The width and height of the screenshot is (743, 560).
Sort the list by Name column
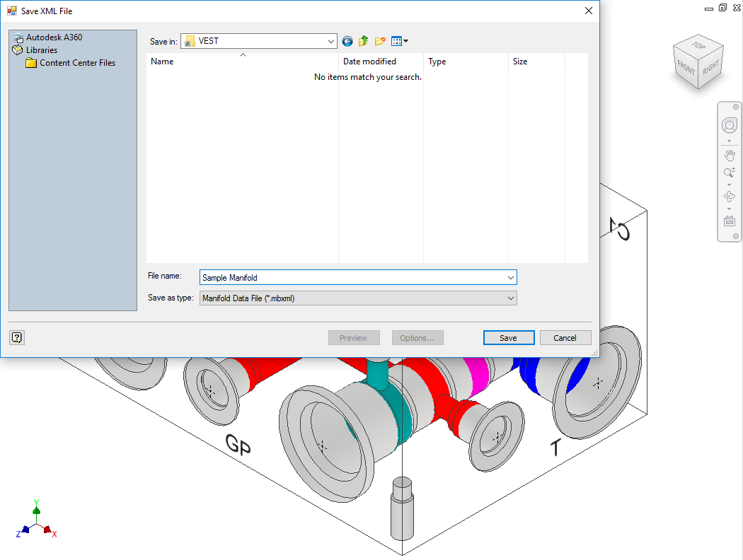pos(241,62)
